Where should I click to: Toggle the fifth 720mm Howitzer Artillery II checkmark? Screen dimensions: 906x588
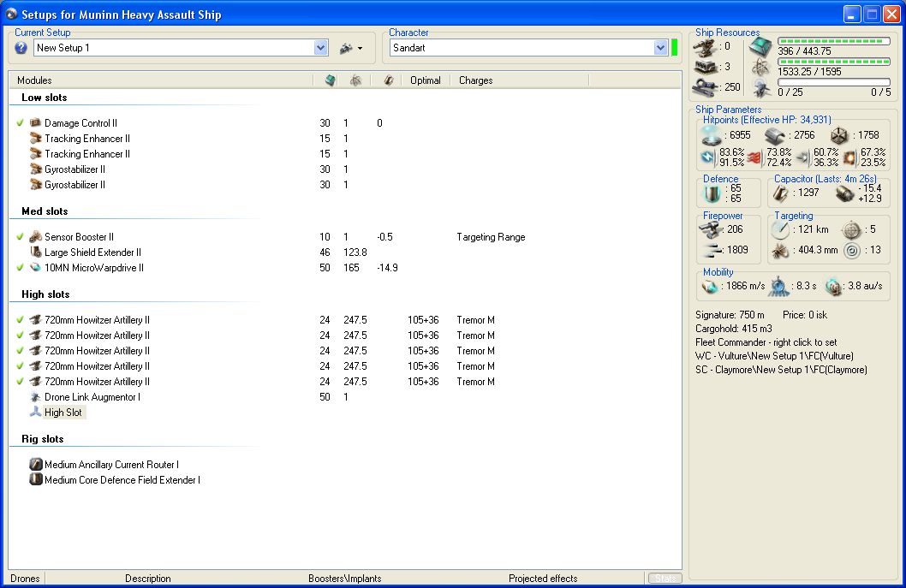click(21, 381)
